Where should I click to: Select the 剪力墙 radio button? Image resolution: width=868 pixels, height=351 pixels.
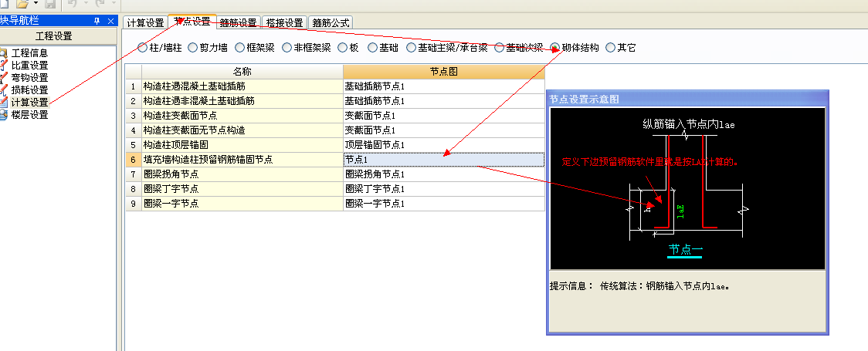[192, 48]
